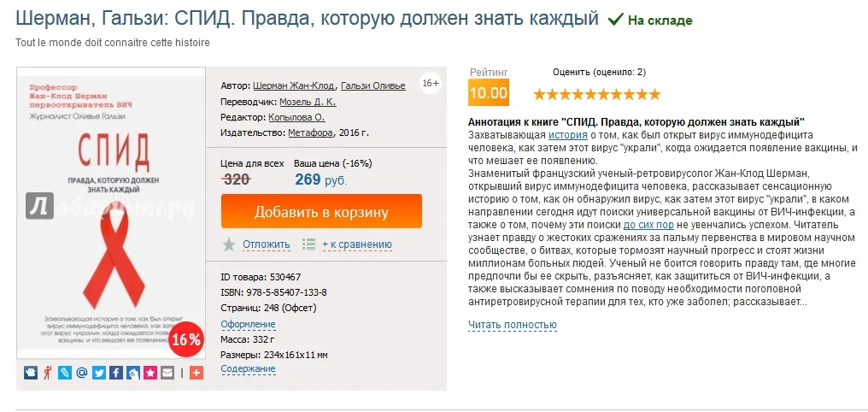Expand the Содержание section

(248, 368)
